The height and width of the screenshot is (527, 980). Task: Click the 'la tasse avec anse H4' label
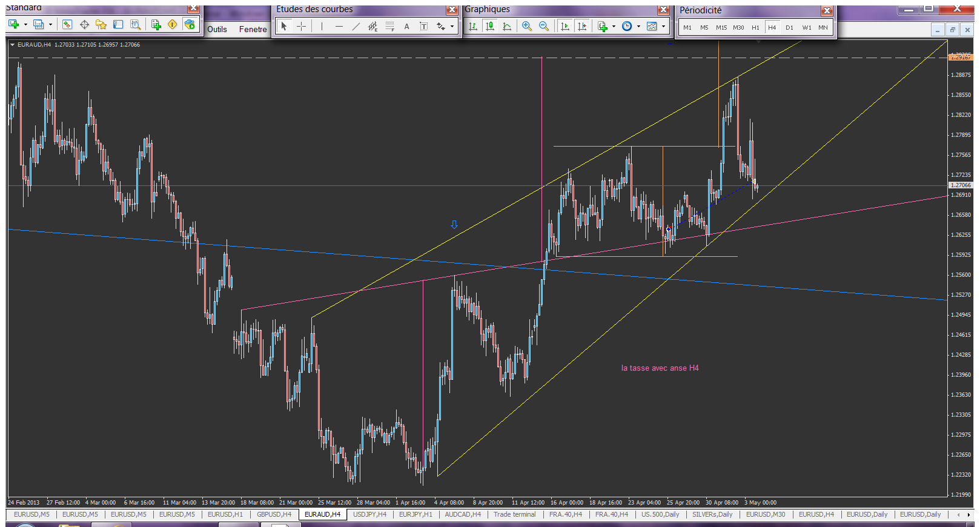click(660, 368)
